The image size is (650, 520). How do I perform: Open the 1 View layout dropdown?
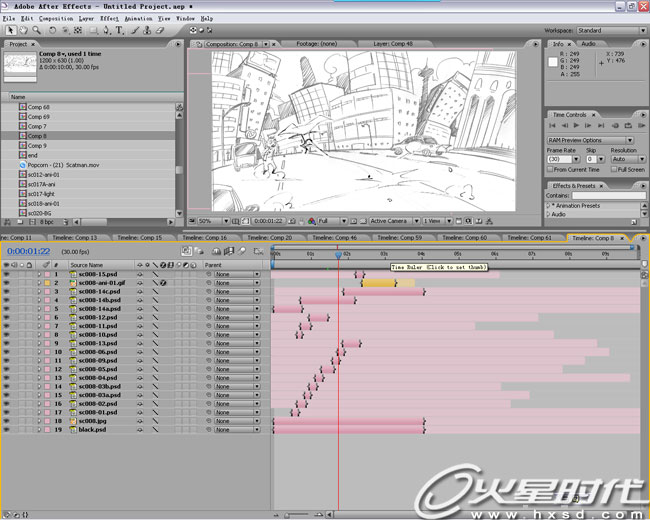point(437,221)
